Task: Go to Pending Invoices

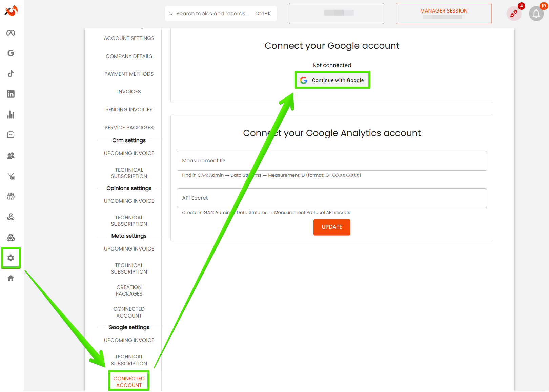Action: pos(129,110)
